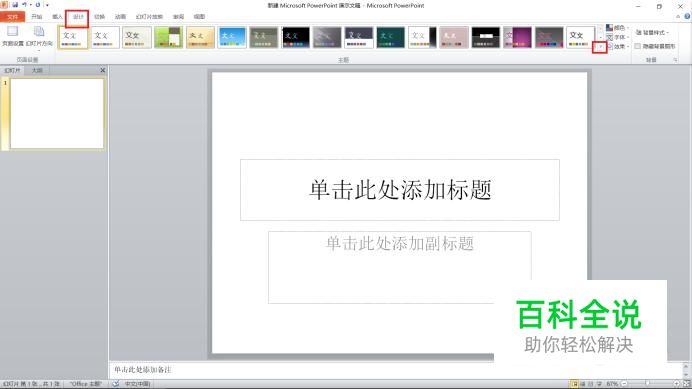
Task: Apply the dark gray theme with magenta text
Action: 549,37
